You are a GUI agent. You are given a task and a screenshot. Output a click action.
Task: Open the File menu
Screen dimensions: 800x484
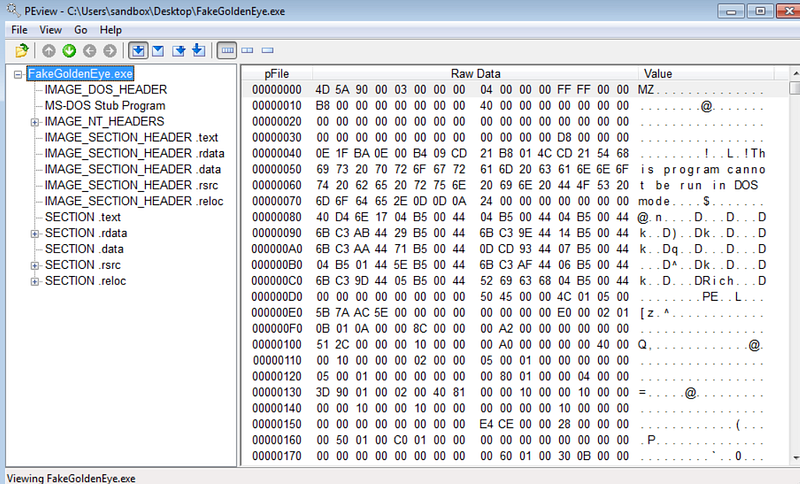coord(19,30)
